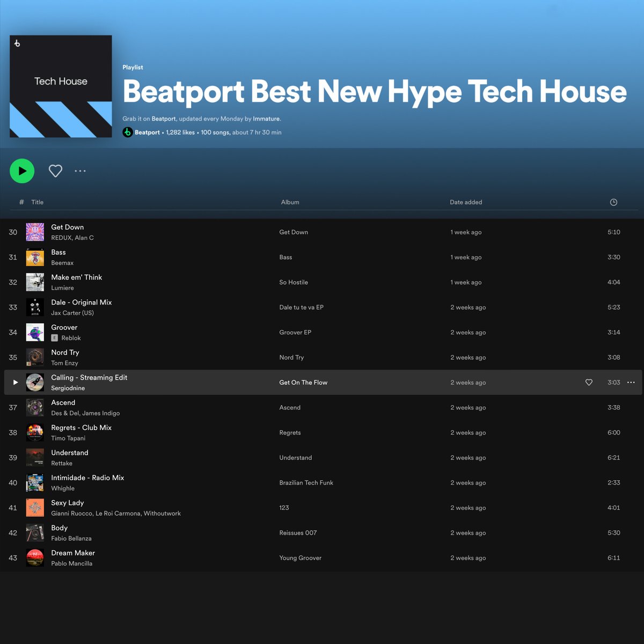Open the Understand track album art
This screenshot has width=644, height=644.
point(35,457)
